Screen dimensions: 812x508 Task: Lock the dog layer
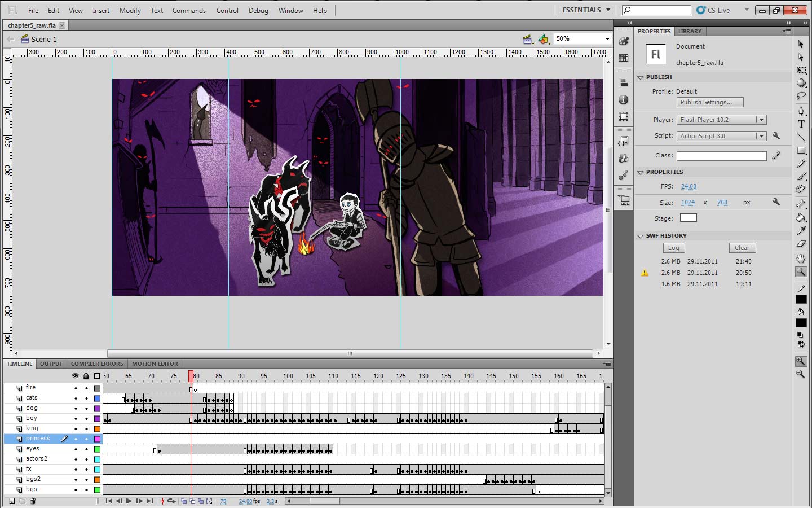86,409
